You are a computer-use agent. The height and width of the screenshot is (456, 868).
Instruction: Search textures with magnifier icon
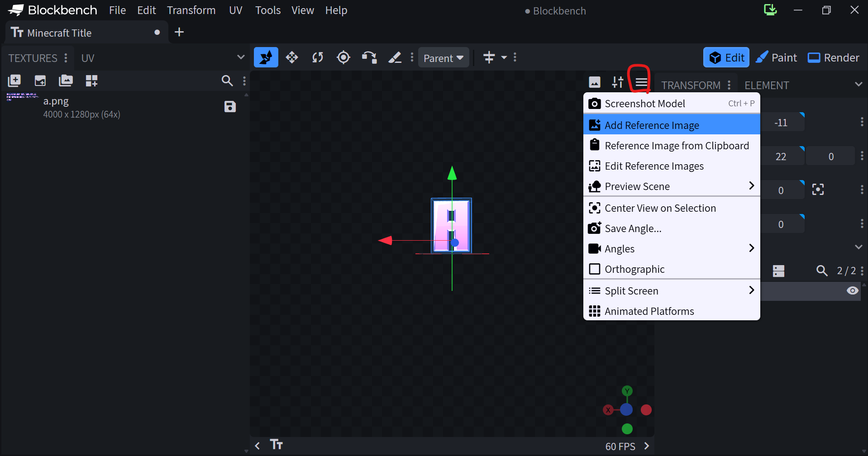tap(227, 81)
